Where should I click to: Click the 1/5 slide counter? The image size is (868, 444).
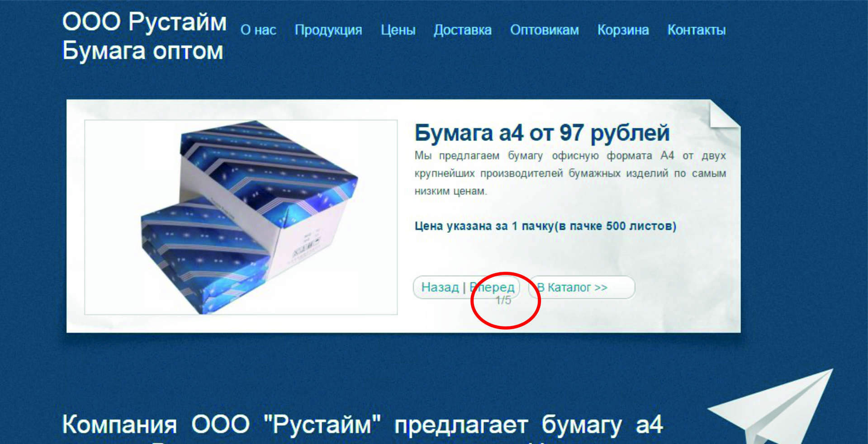503,300
